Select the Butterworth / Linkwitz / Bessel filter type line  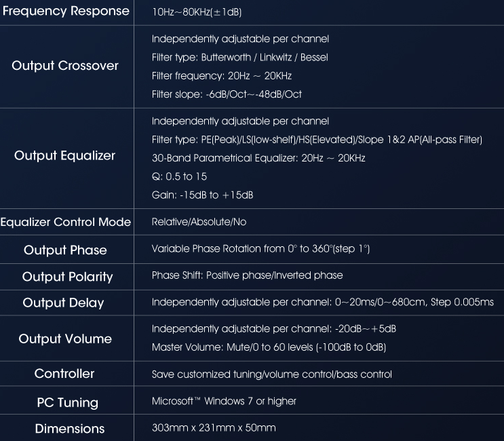point(239,58)
